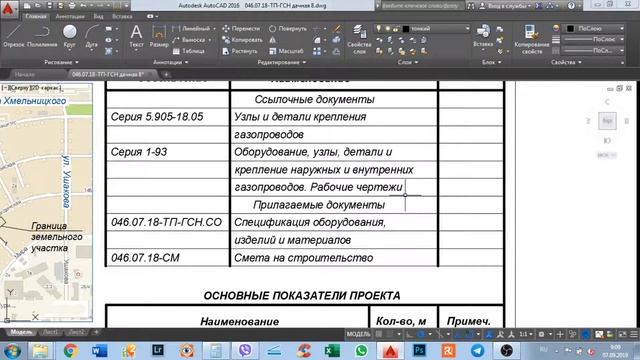Add a new drawing tab with plus button
The width and height of the screenshot is (640, 360).
pos(166,74)
